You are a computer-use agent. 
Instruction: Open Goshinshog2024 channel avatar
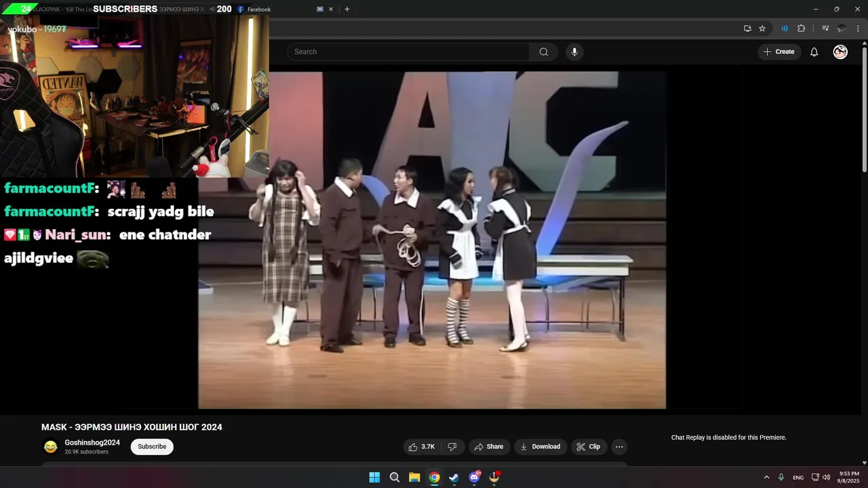click(50, 447)
